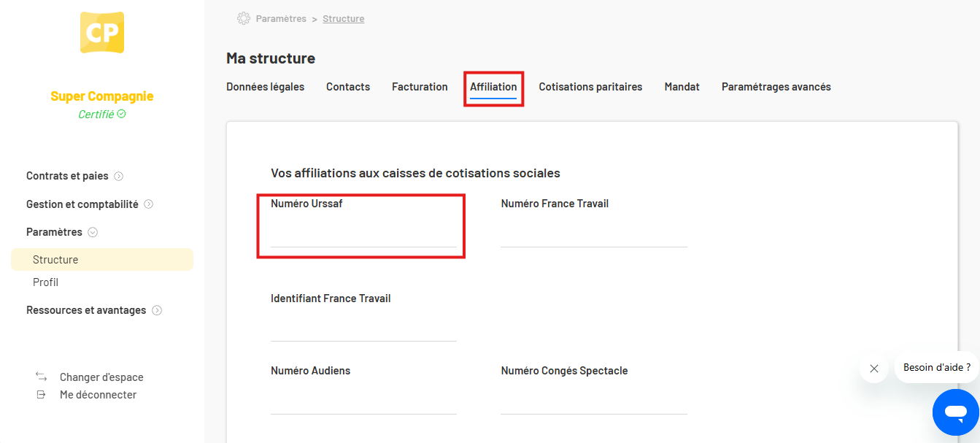Image resolution: width=980 pixels, height=443 pixels.
Task: Click the Ressources et avantages label
Action: (86, 310)
